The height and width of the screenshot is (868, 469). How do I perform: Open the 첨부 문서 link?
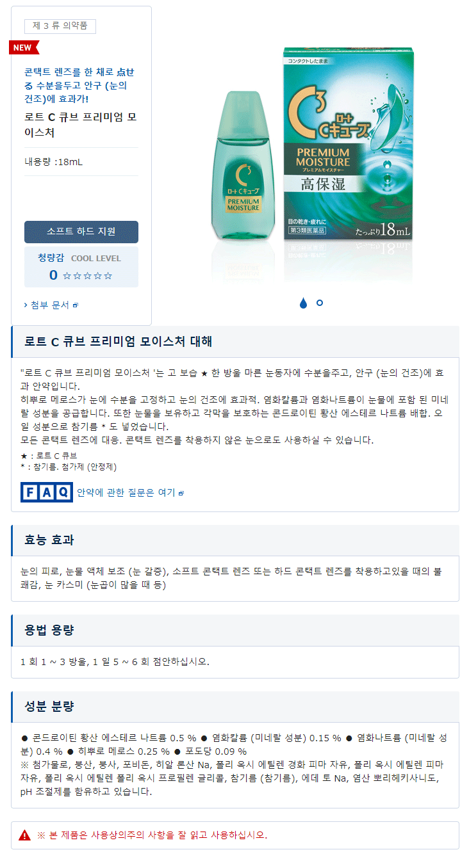coord(50,305)
